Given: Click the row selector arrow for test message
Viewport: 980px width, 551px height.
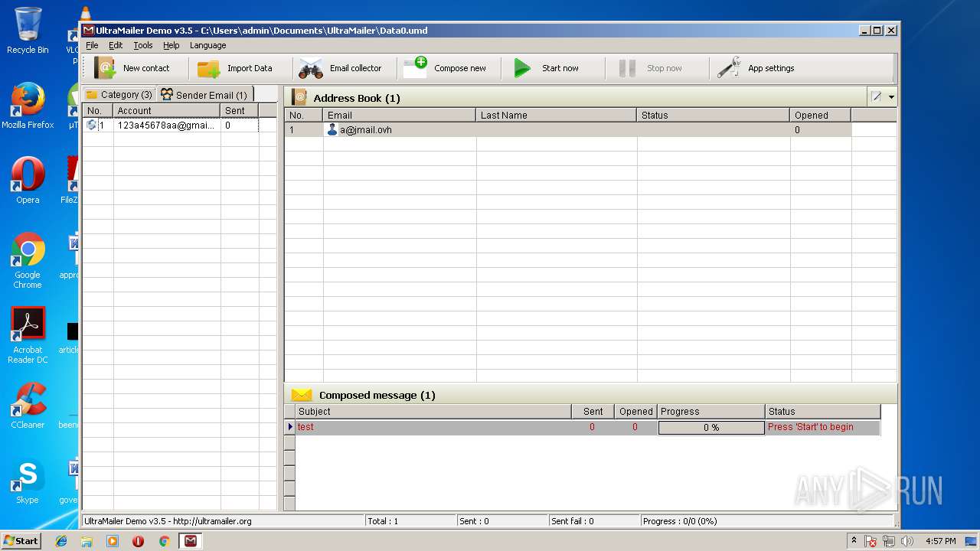Looking at the screenshot, I should [290, 427].
